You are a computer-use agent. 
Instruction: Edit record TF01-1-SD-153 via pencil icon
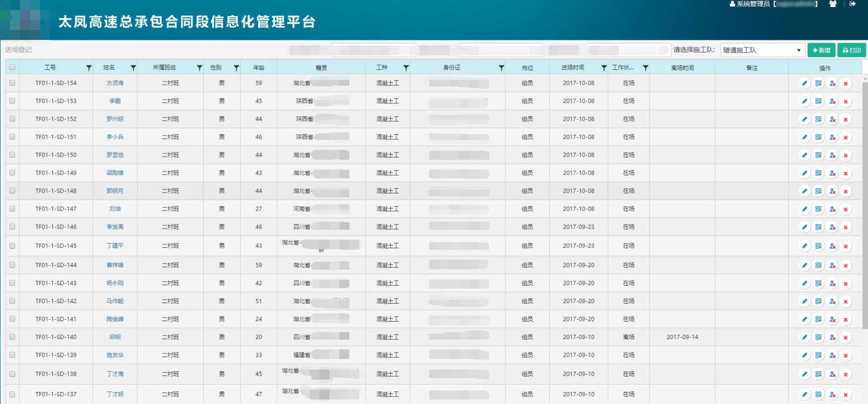point(804,101)
